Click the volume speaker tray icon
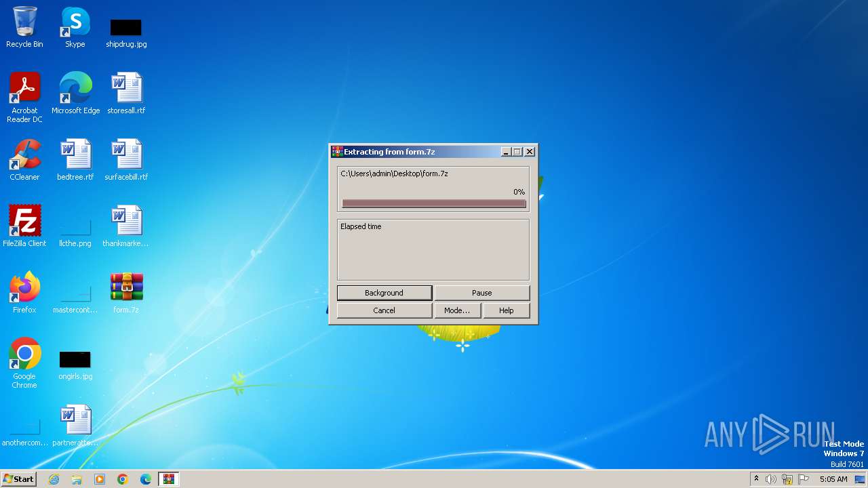The width and height of the screenshot is (868, 488). click(x=771, y=479)
